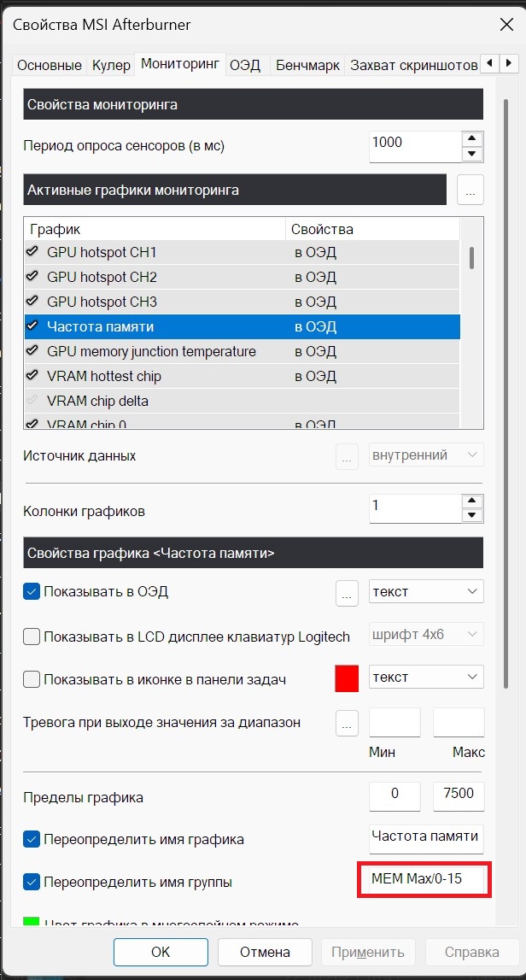Open active monitoring graphs options ellipsis button
Screen dimensions: 526x980
(x=470, y=190)
